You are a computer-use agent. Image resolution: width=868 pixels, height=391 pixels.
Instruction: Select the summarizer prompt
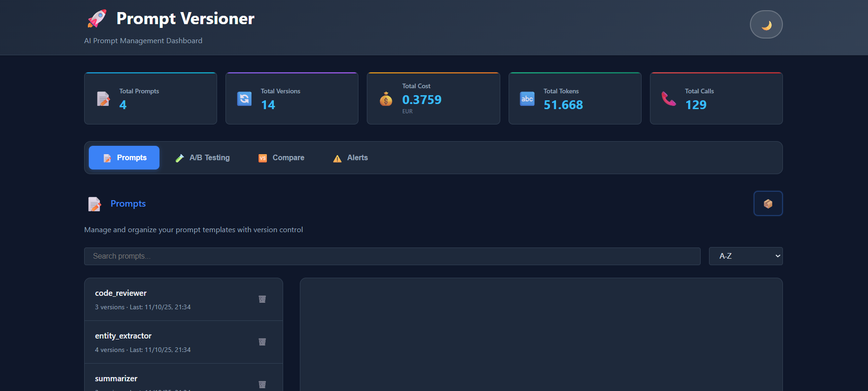184,378
